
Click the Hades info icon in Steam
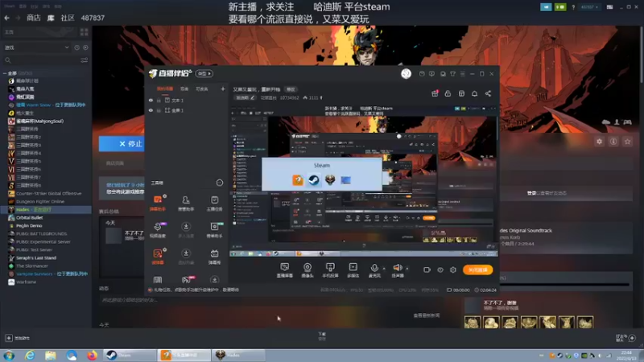[613, 142]
